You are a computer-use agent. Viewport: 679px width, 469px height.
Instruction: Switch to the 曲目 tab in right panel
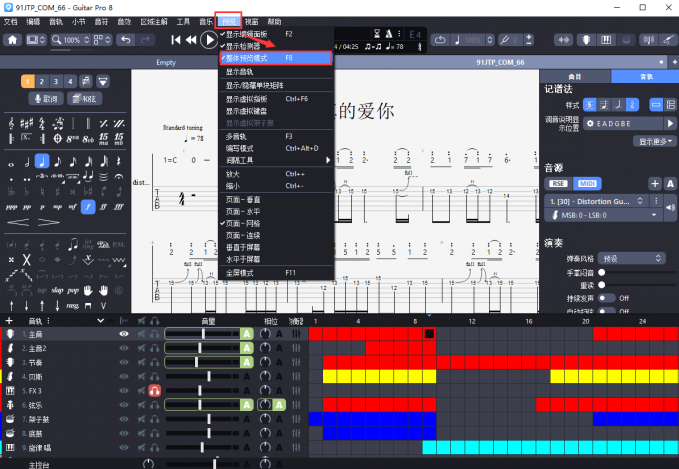point(575,76)
